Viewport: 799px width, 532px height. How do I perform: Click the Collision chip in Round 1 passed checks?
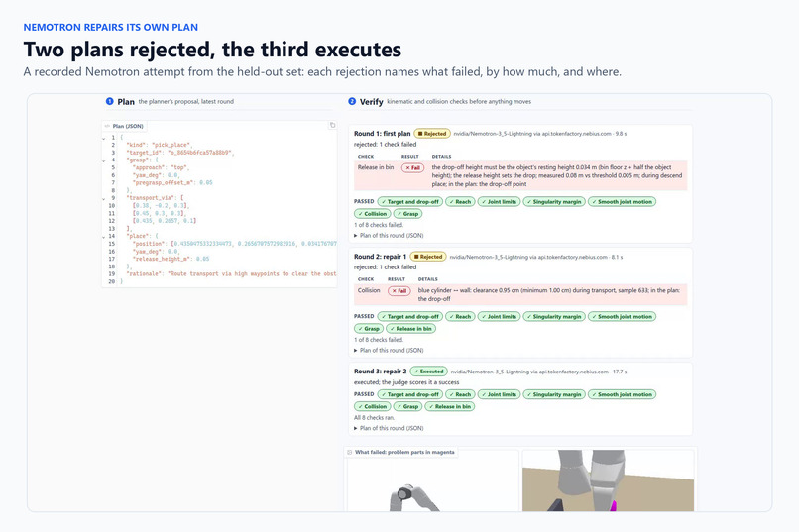373,214
